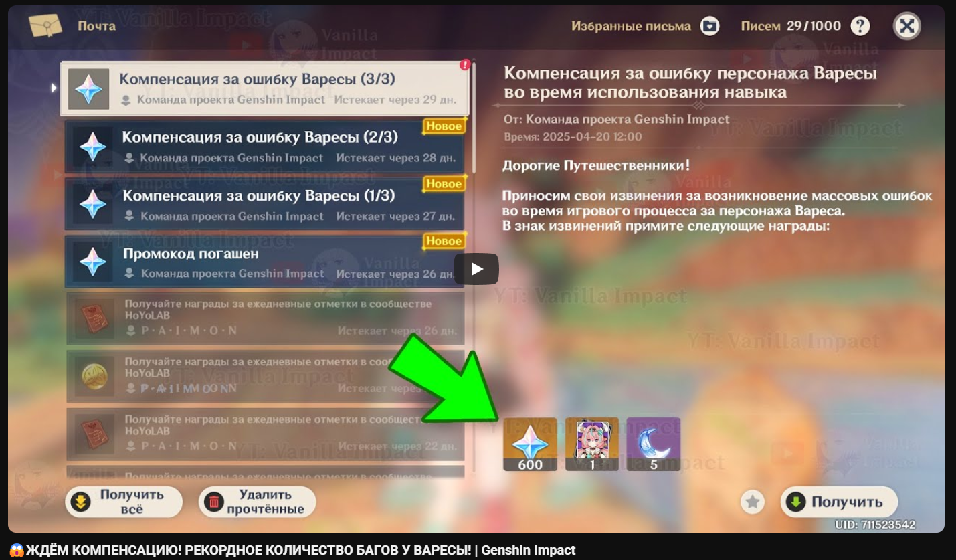Click the UID: 711523542 text
This screenshot has height=560, width=956.
[875, 525]
